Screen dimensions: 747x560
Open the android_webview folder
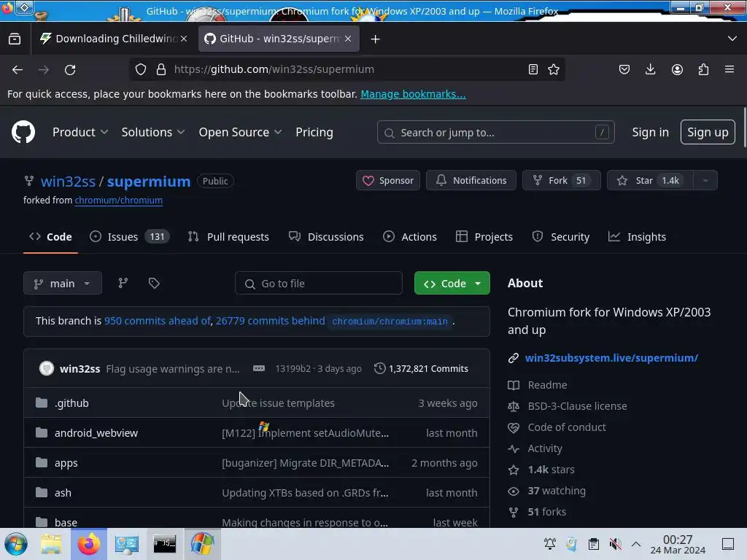pyautogui.click(x=96, y=433)
